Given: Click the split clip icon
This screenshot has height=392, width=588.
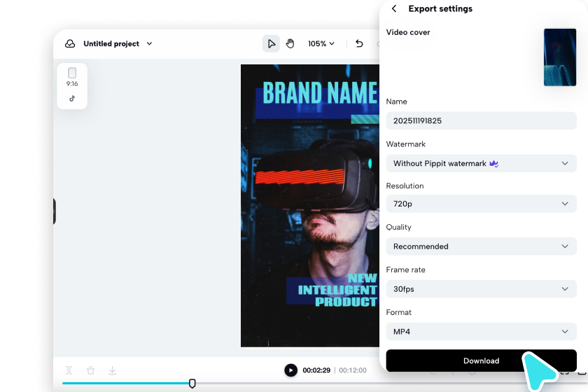Looking at the screenshot, I should pos(69,370).
